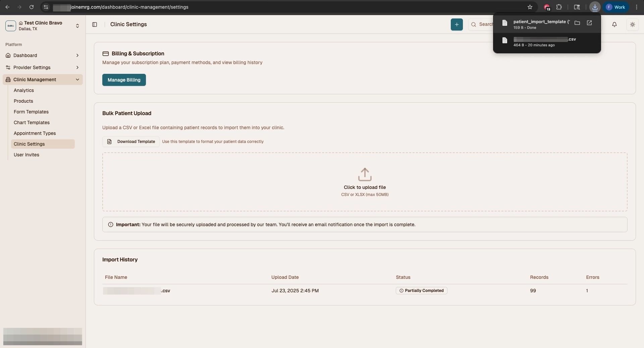Click the browser back arrow
The image size is (644, 348).
pos(7,7)
